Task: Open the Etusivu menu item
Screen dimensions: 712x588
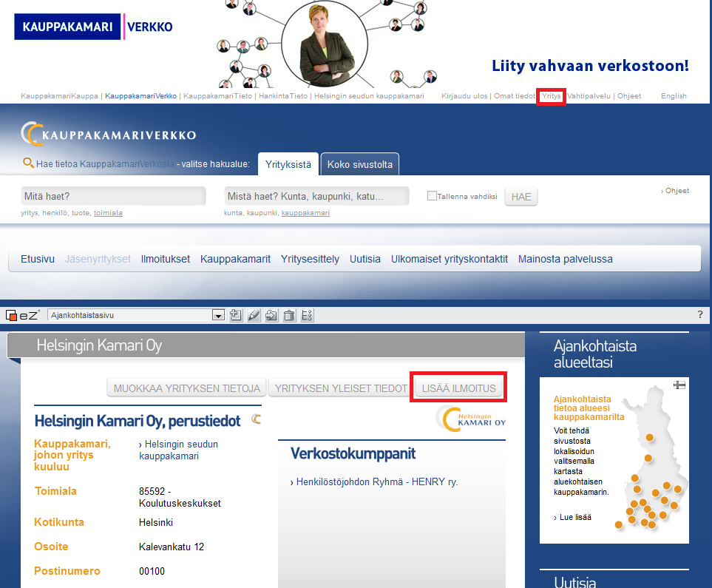Action: (x=38, y=259)
